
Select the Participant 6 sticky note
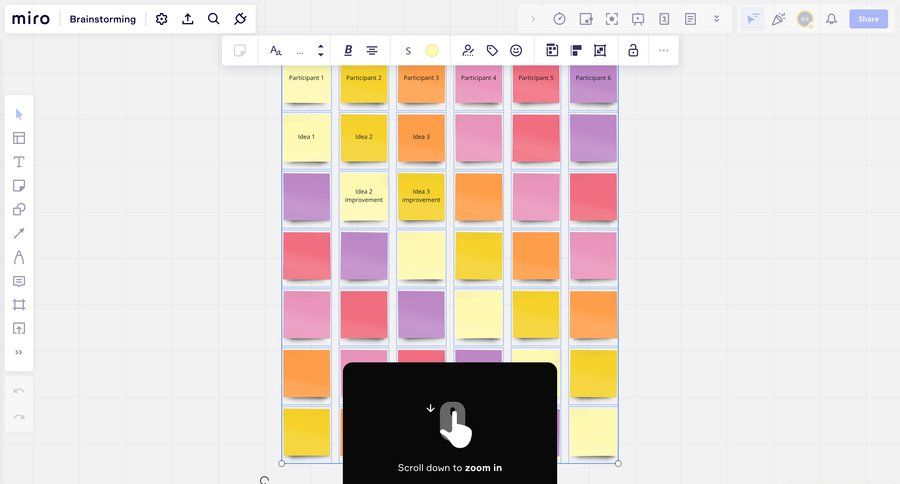593,84
